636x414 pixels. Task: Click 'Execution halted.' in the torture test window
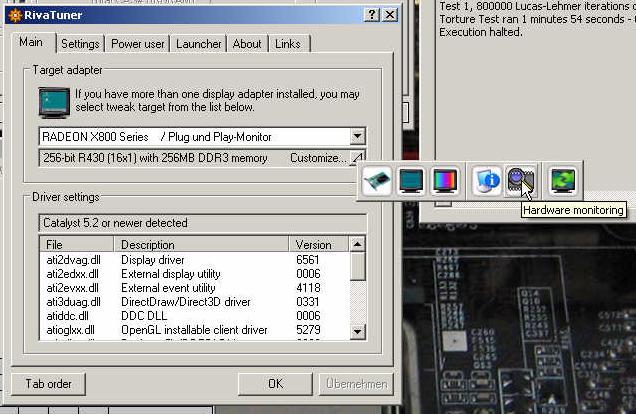pos(481,32)
